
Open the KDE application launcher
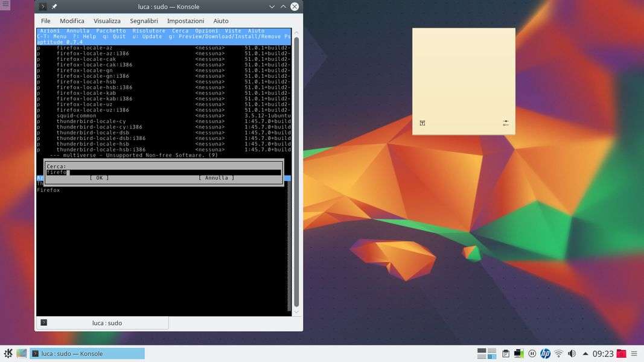[8, 354]
